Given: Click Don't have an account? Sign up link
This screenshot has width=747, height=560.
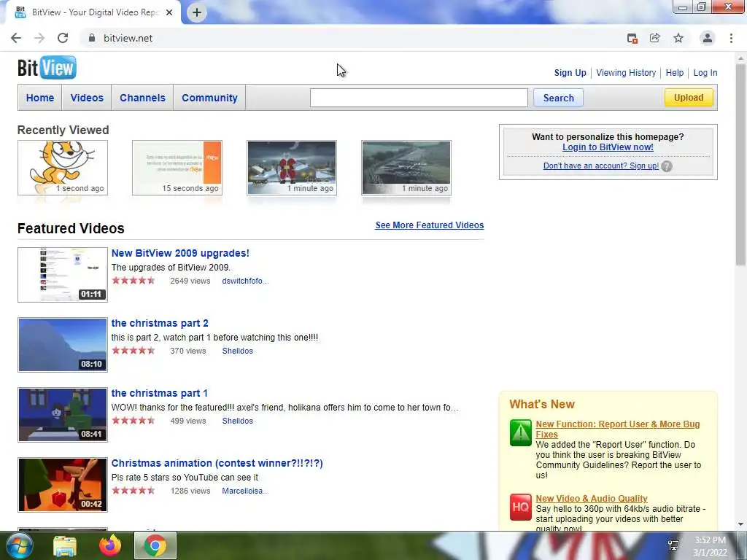Looking at the screenshot, I should coord(601,166).
